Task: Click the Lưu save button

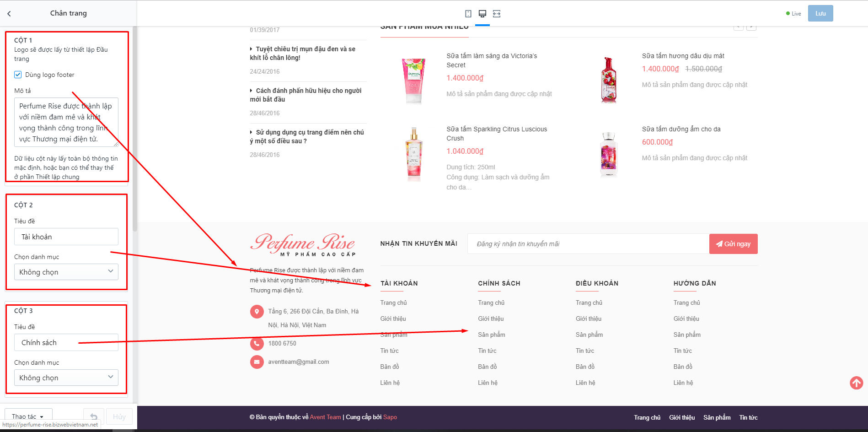Action: click(820, 13)
